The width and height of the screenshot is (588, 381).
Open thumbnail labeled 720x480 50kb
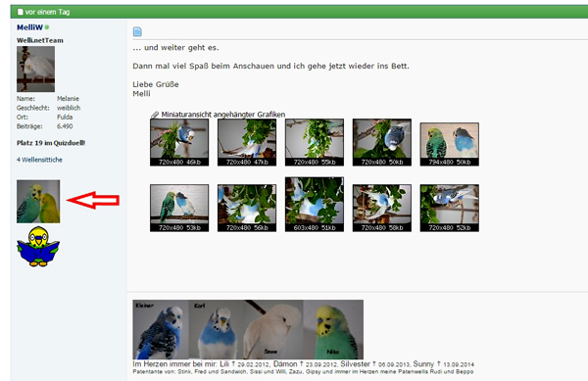click(382, 142)
